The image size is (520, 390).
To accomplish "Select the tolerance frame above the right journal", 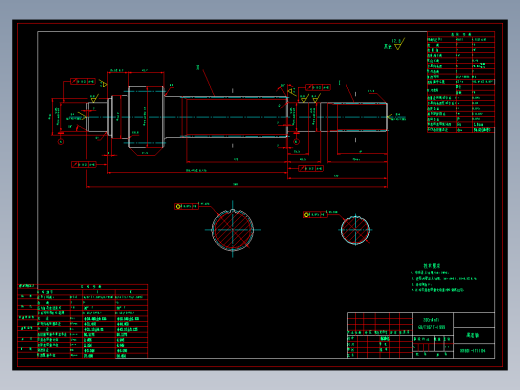I will [x=318, y=88].
